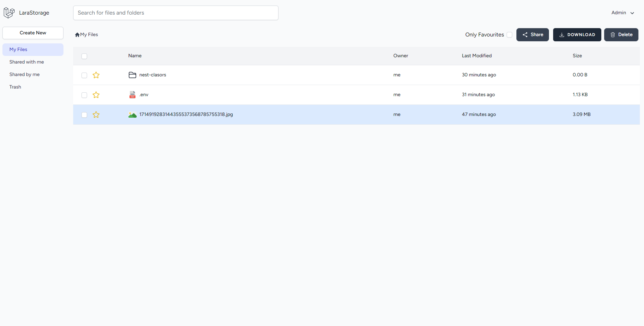Enable the Only Favourites checkbox

(x=509, y=35)
